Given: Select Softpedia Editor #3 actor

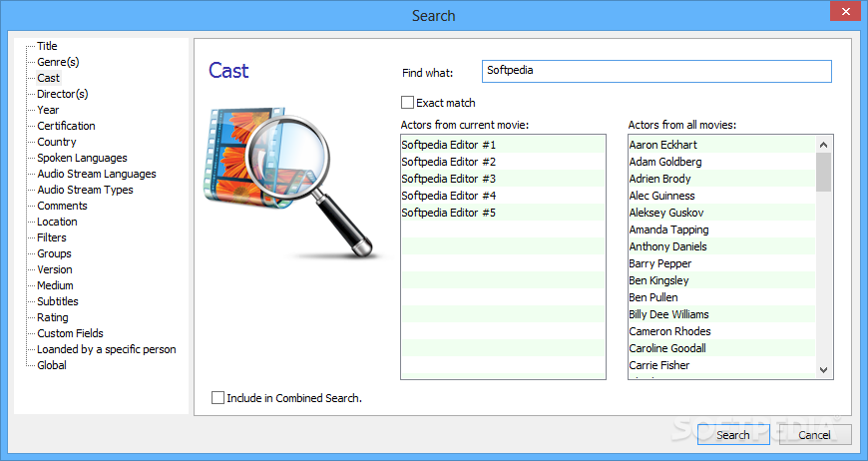Looking at the screenshot, I should (503, 179).
